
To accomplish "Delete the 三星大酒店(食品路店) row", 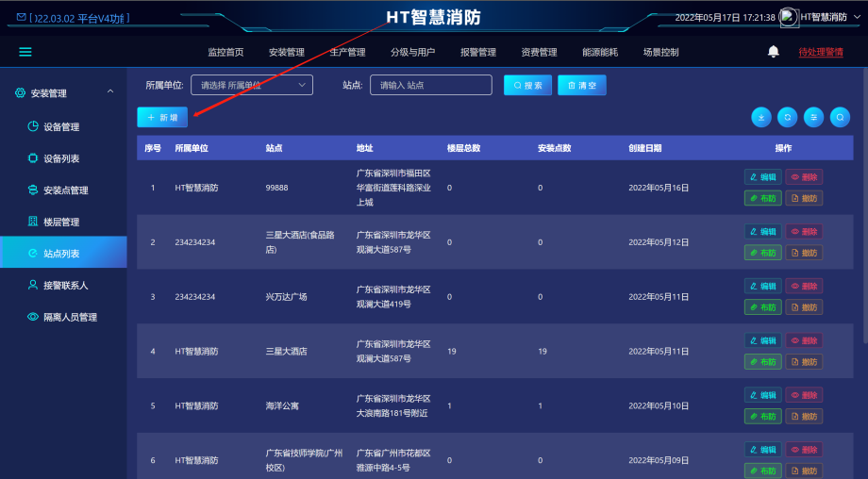I will click(804, 232).
